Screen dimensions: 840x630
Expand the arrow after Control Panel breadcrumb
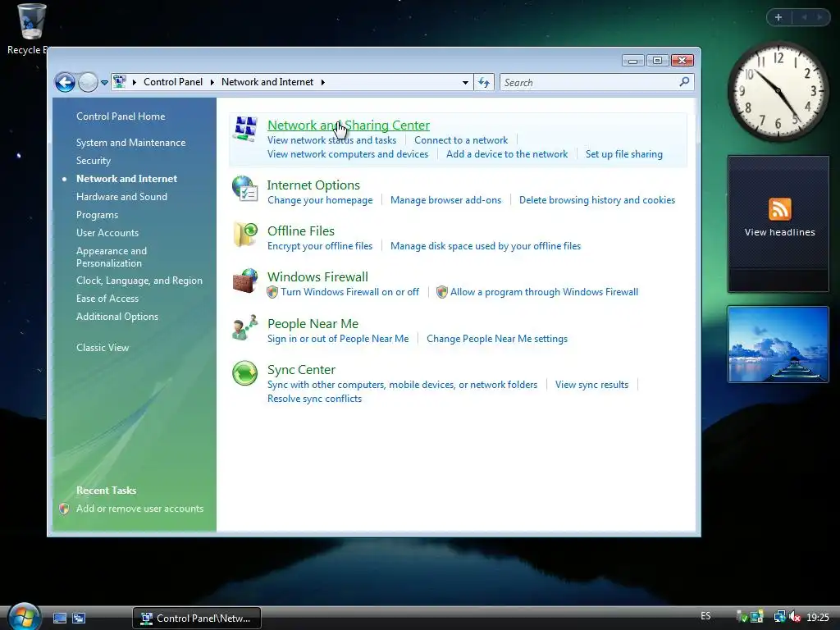click(212, 82)
